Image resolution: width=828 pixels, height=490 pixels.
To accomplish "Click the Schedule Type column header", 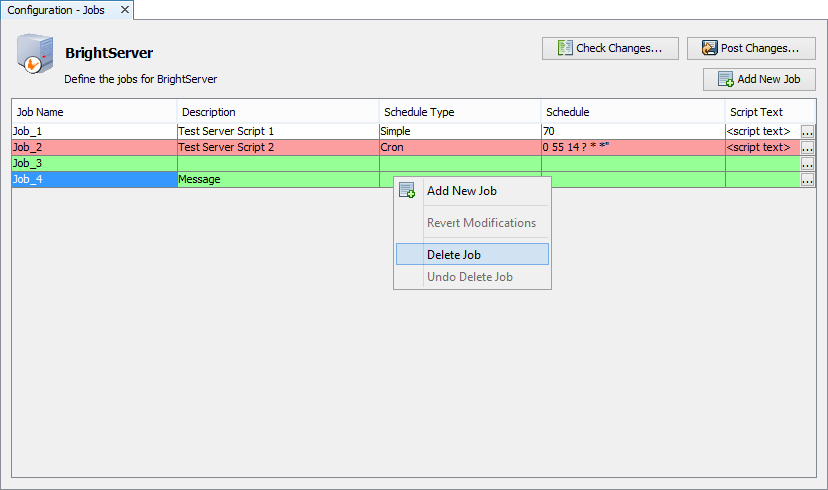I will tap(460, 112).
